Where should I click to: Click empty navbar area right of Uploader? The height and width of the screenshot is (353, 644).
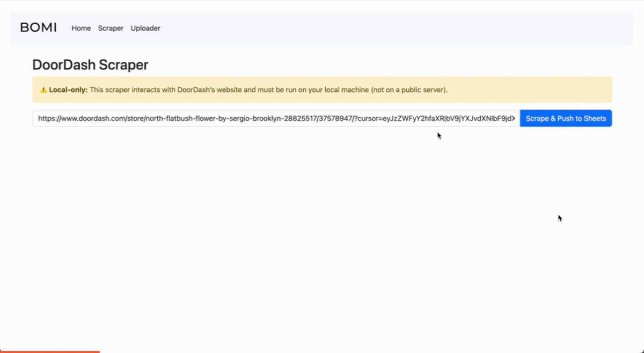tap(376, 28)
